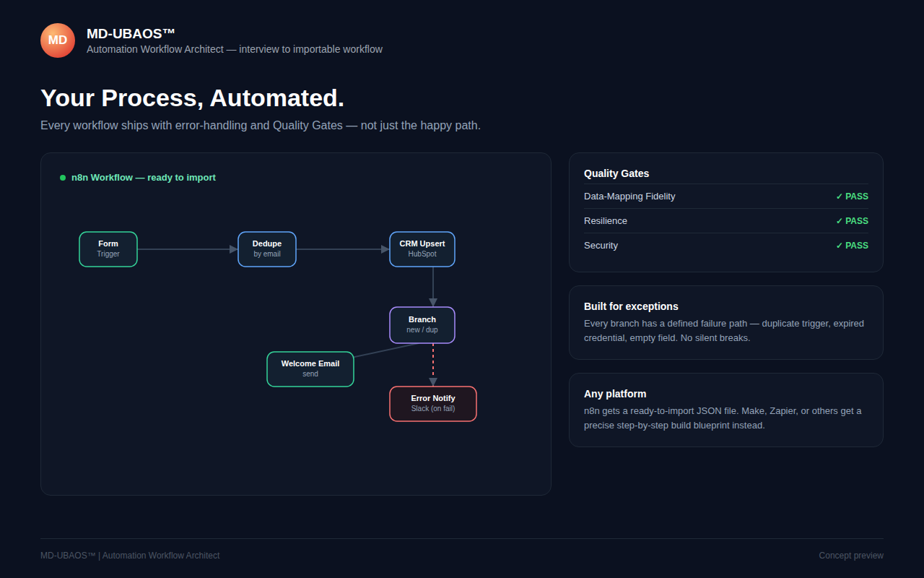Click the 'Every branch has a defined failure path' text
Screen dimensions: 924x578
[x=724, y=331]
